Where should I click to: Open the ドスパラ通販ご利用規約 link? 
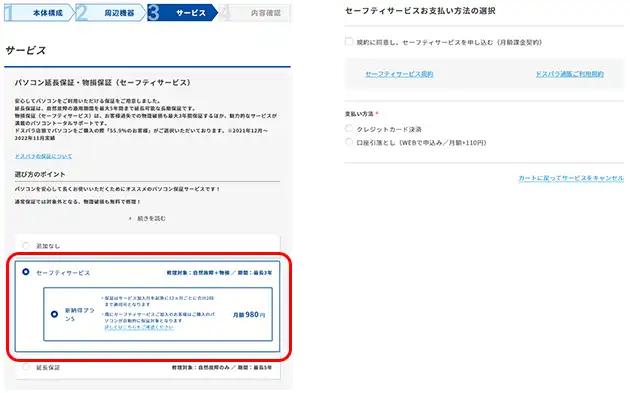[569, 74]
